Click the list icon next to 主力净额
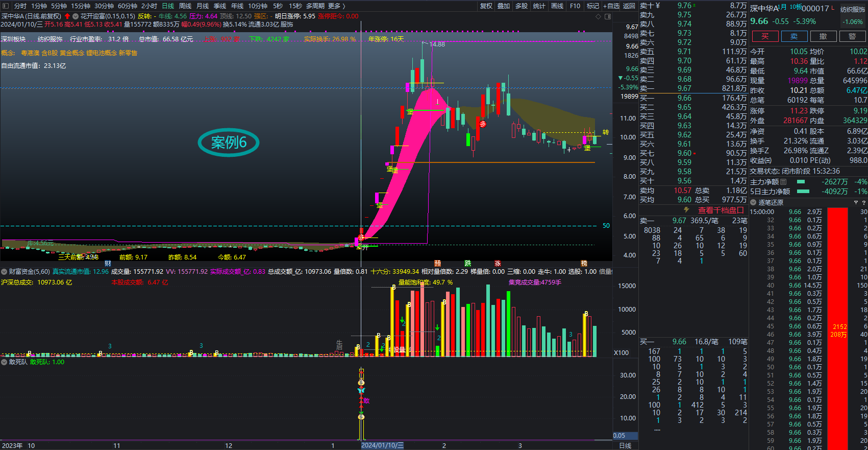The width and height of the screenshot is (868, 450). pos(784,182)
